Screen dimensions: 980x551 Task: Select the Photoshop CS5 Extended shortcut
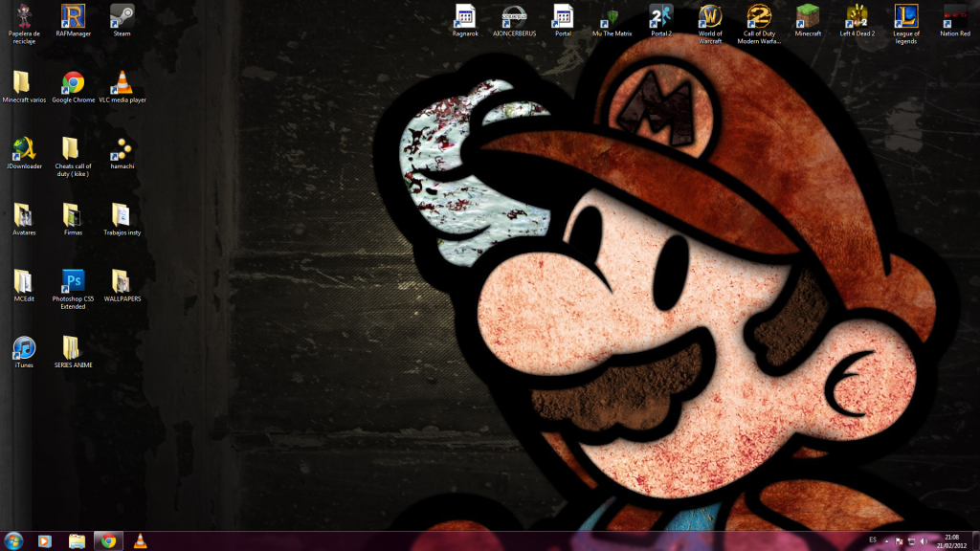(73, 281)
